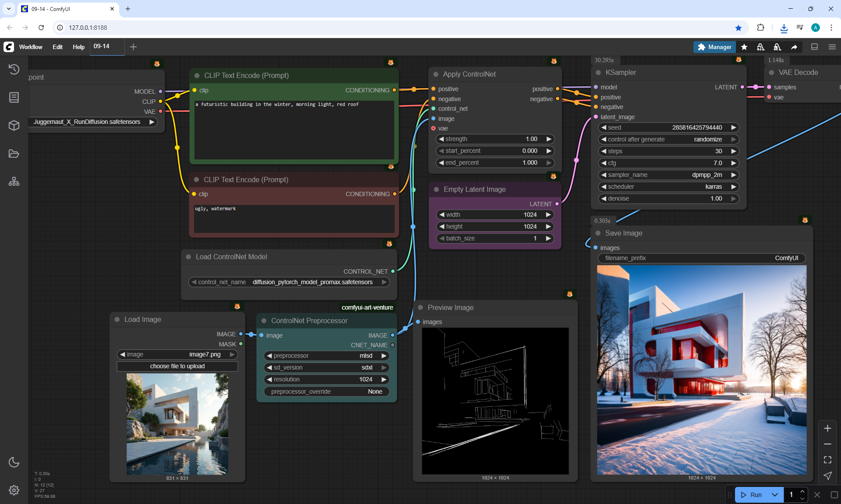The height and width of the screenshot is (504, 841).
Task: Expand the Run button options chevron
Action: point(775,495)
